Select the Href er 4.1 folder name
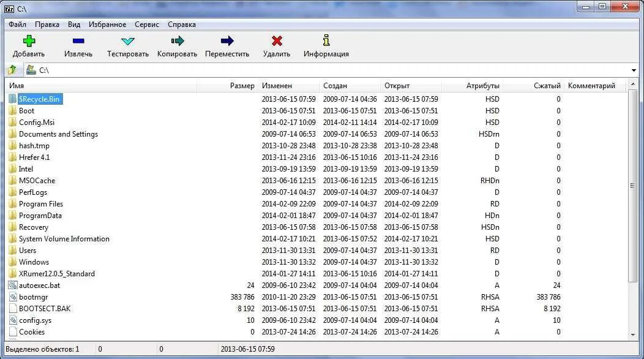Image resolution: width=644 pixels, height=359 pixels. (34, 157)
